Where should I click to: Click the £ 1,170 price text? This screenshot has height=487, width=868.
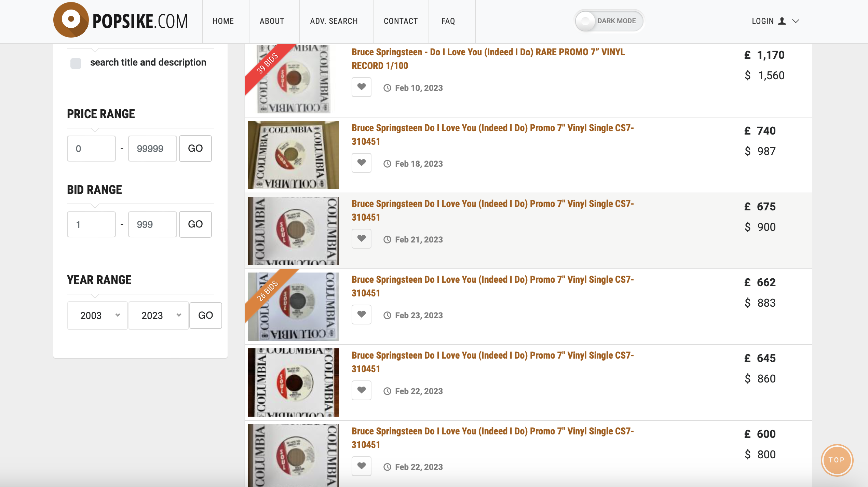point(764,55)
